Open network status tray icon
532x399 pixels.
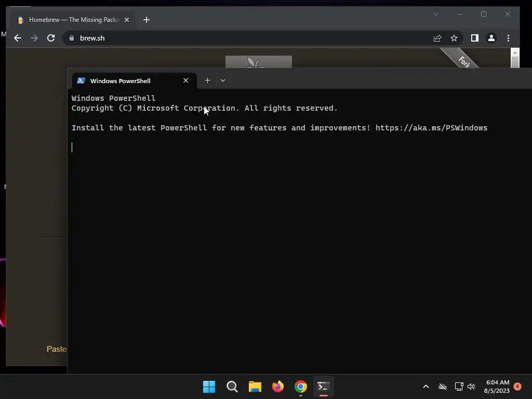click(x=459, y=387)
